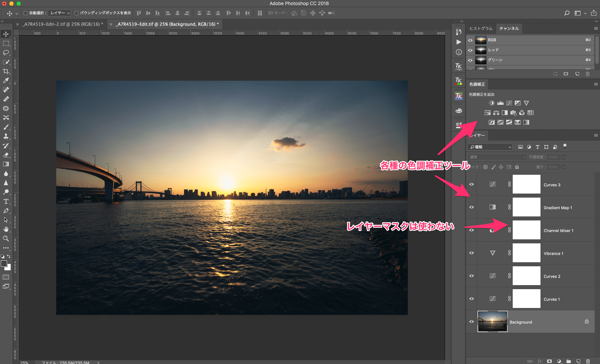
Task: Select the Pen tool
Action: tap(6, 211)
